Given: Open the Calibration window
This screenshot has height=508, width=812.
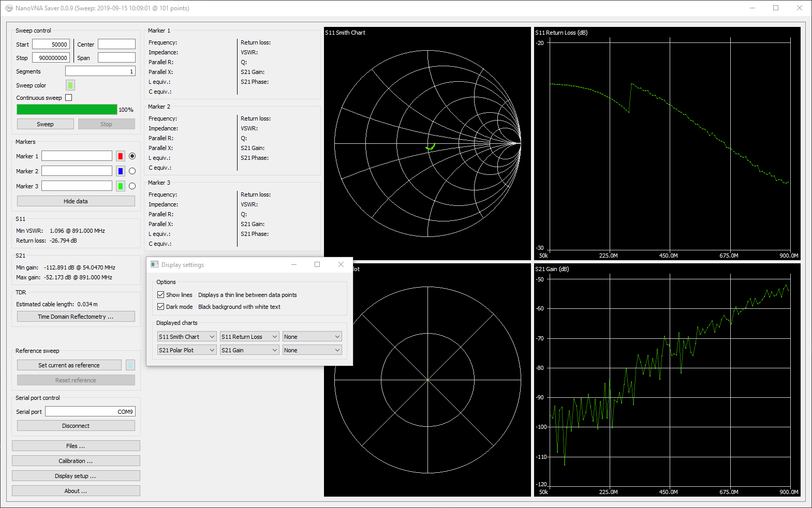Looking at the screenshot, I should coord(76,461).
